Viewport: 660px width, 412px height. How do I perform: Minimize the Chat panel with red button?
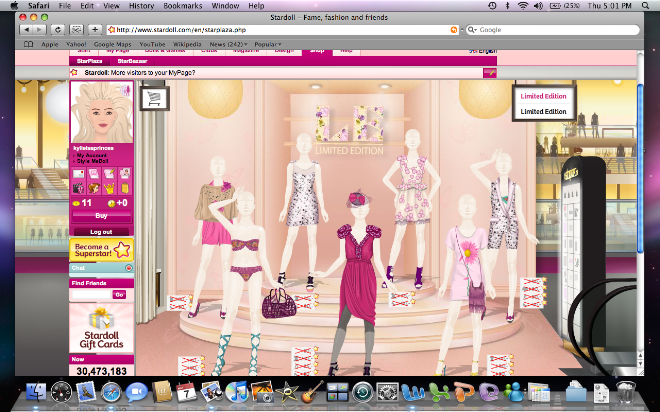pos(129,268)
